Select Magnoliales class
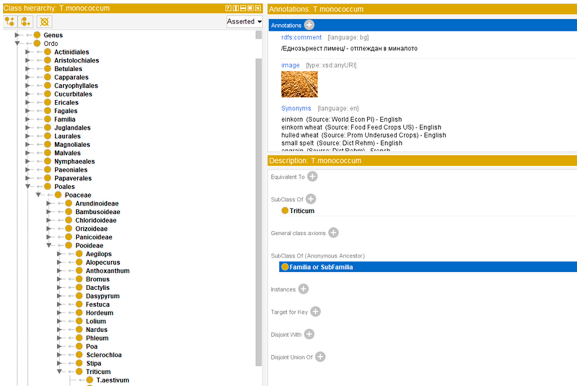Image resolution: width=582 pixels, height=392 pixels. (72, 144)
